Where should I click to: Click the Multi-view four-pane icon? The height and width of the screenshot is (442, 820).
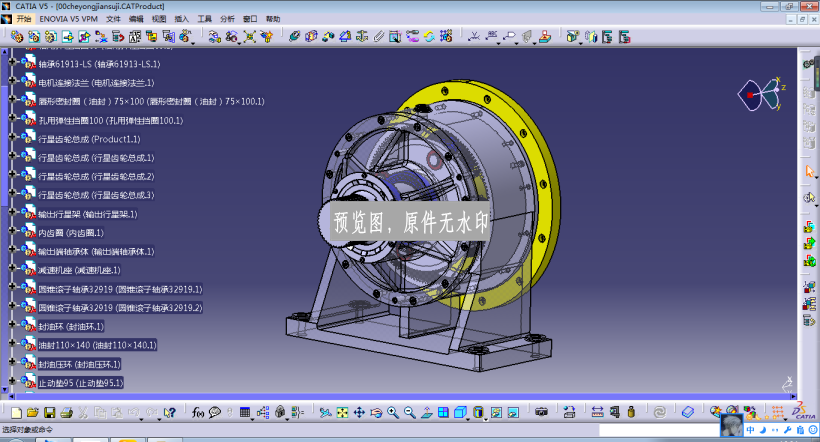pyautogui.click(x=443, y=413)
